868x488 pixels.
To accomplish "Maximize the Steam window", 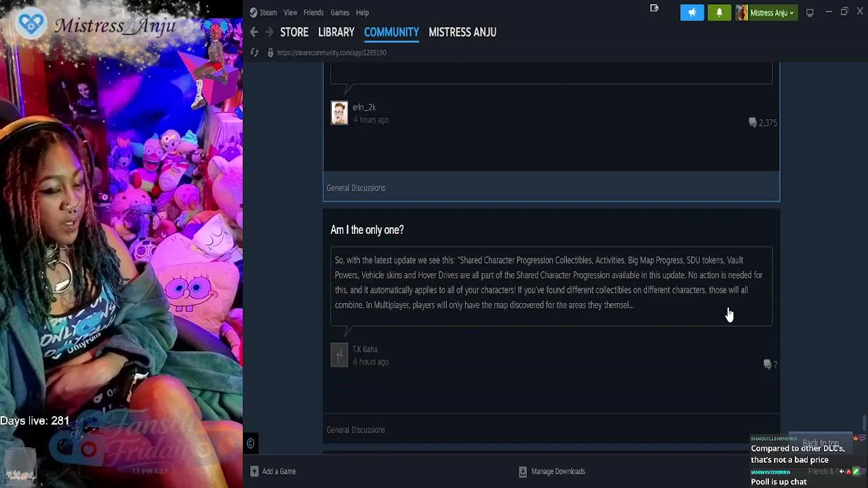I will point(844,12).
